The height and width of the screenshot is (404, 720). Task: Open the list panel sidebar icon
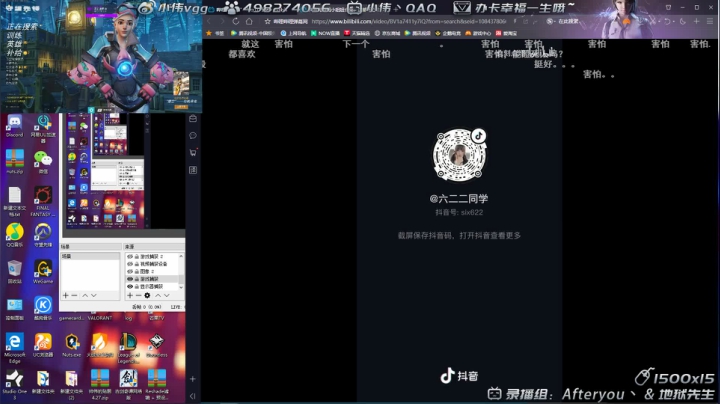click(x=193, y=170)
